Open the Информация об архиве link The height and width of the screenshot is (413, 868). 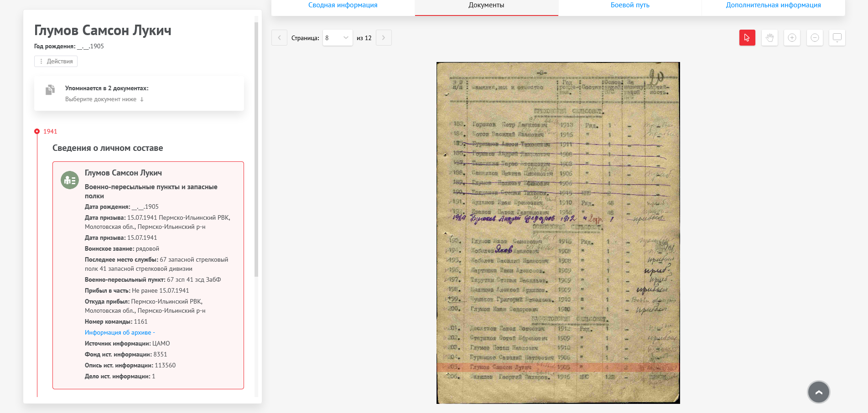(120, 332)
